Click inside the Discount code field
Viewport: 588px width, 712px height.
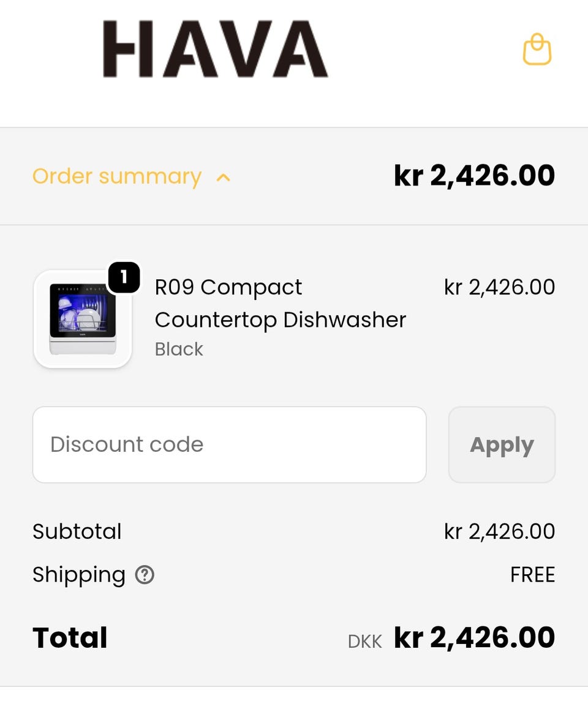229,444
